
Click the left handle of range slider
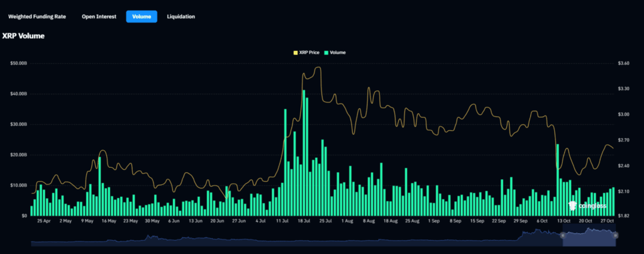[x=562, y=235]
